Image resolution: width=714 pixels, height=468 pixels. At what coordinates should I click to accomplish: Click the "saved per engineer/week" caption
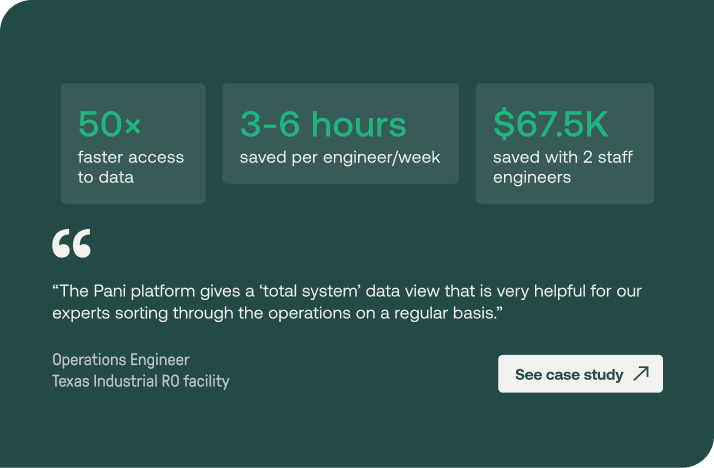coord(340,157)
